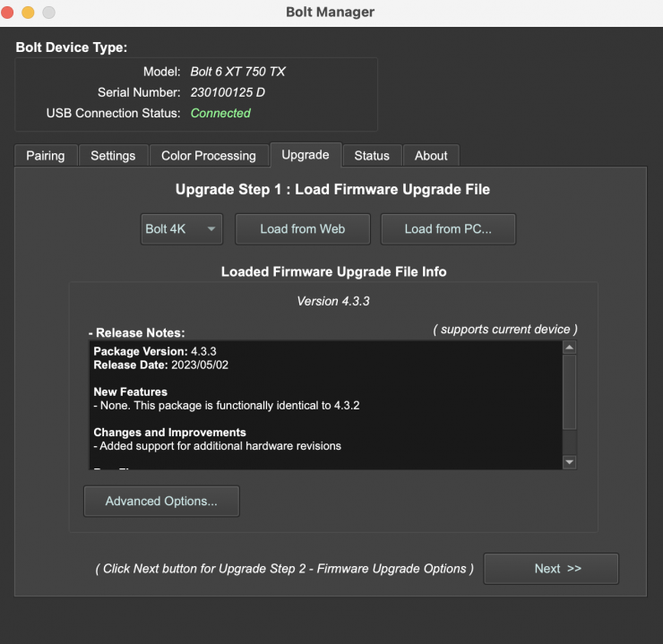This screenshot has height=644, width=663.
Task: Click Next >> to continue upgrade
Action: tap(551, 569)
